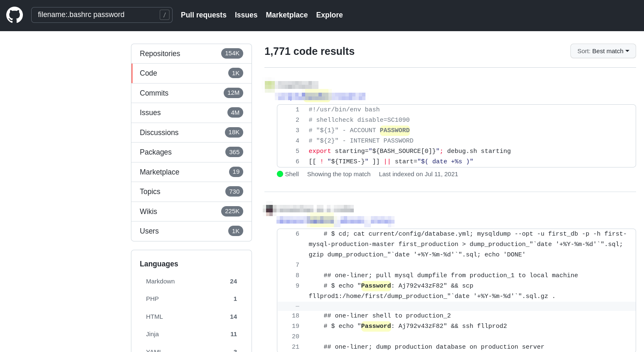This screenshot has width=644, height=352.
Task: Click highlighted Password on line 9
Action: click(376, 286)
